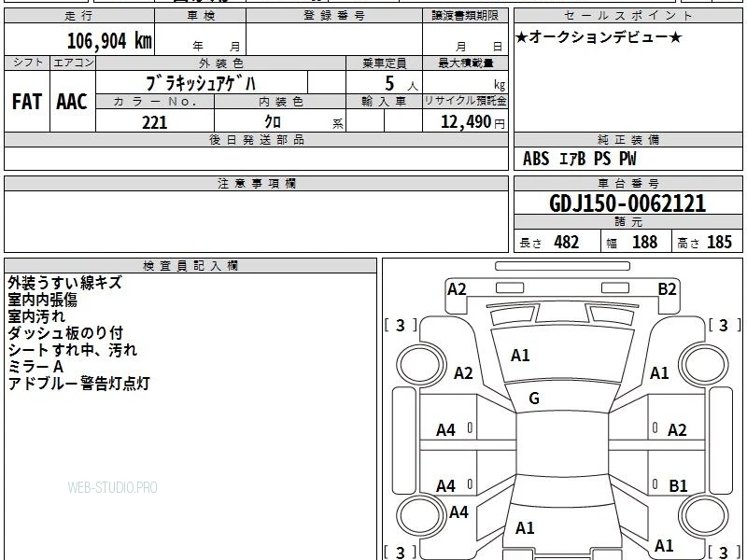Click the A2 mark beside the G windshield
747x560 pixels.
463,372
